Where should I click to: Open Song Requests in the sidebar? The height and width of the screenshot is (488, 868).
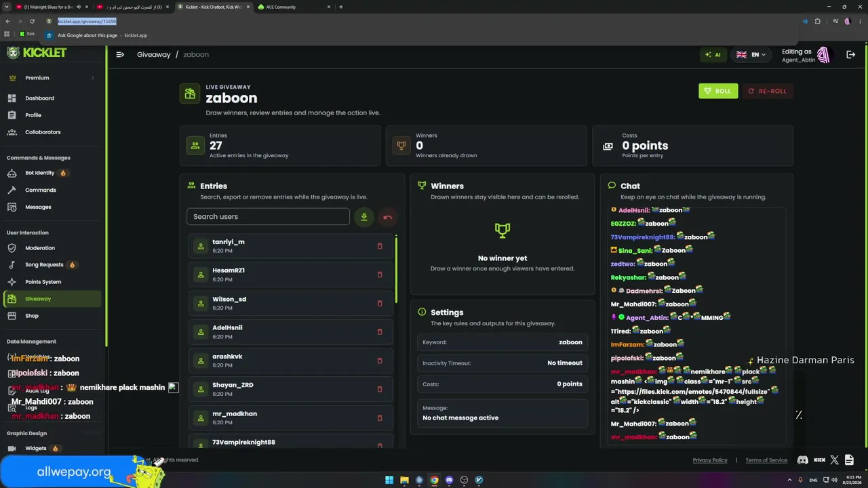52,265
